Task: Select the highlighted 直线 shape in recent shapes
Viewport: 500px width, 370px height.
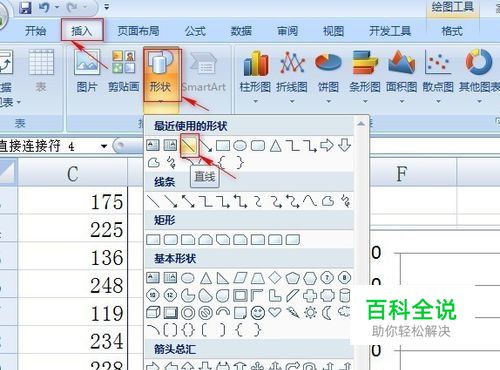Action: (189, 145)
